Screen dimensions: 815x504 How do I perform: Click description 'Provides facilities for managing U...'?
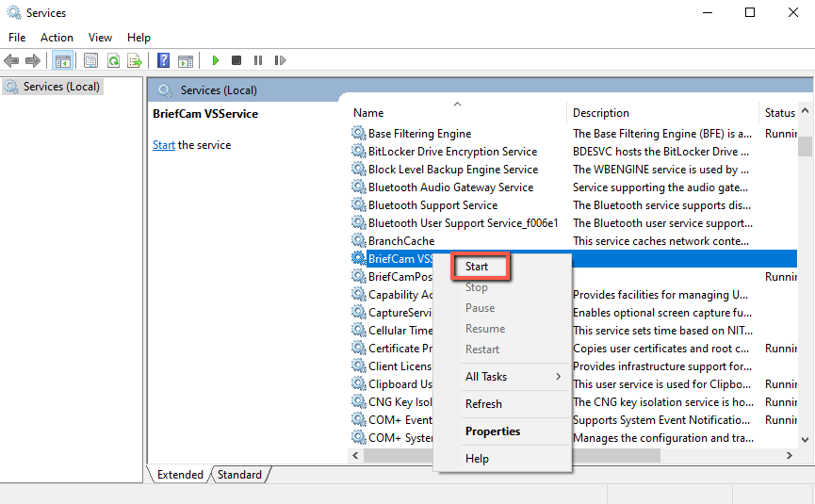pos(660,295)
